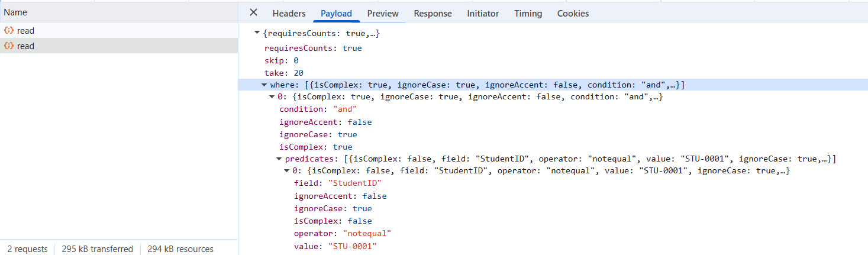
Task: Switch to the Headers tab
Action: point(289,13)
